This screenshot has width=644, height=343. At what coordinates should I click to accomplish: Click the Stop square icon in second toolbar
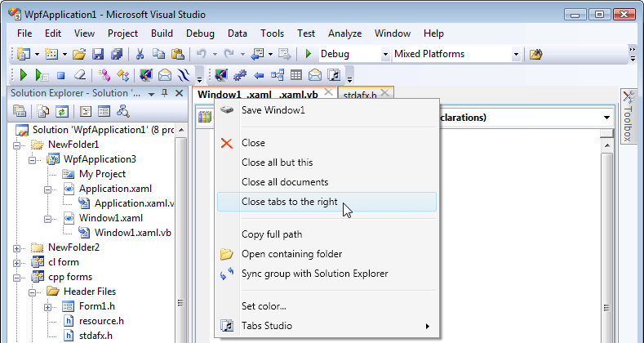[60, 76]
